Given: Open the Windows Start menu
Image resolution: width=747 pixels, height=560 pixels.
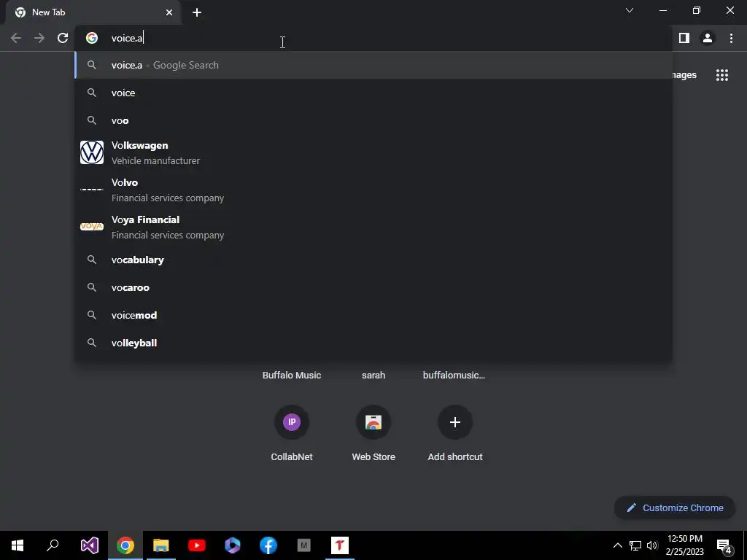Looking at the screenshot, I should click(18, 545).
